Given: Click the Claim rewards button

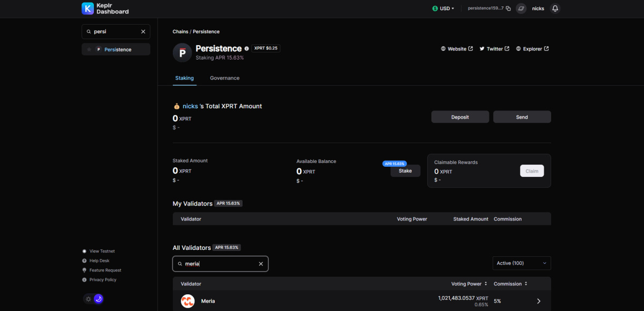Looking at the screenshot, I should point(532,171).
